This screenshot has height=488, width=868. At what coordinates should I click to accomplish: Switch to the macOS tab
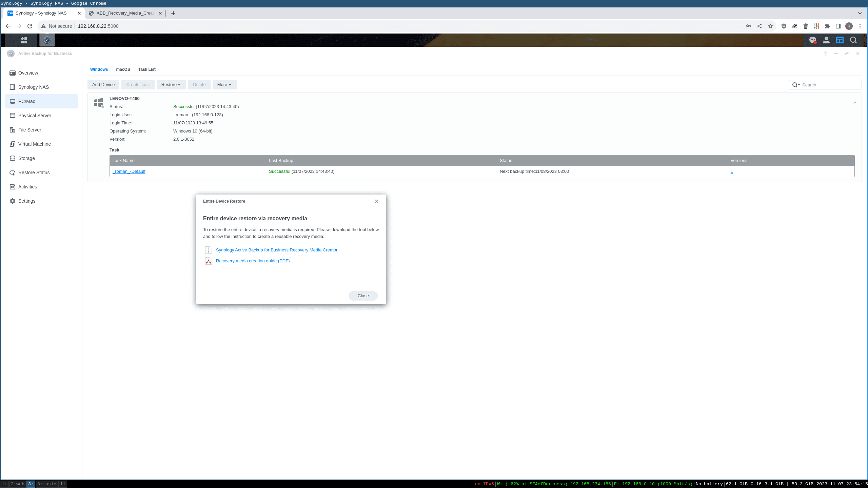pyautogui.click(x=123, y=69)
